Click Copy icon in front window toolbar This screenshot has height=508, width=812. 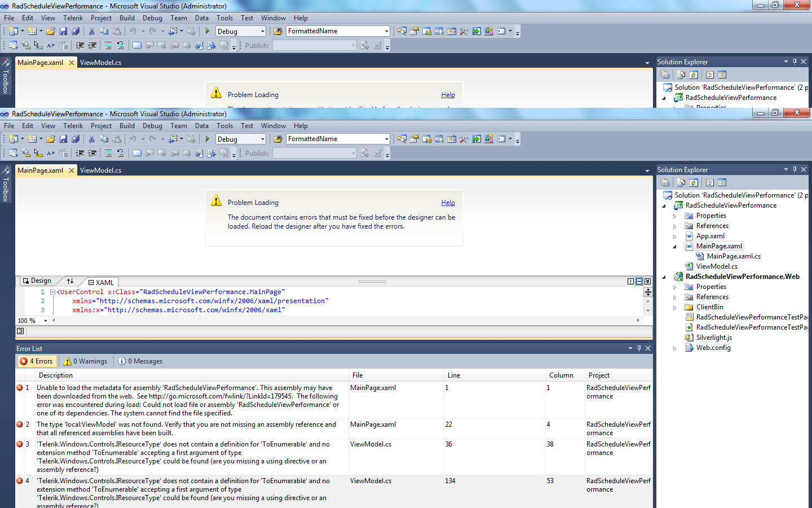(104, 139)
